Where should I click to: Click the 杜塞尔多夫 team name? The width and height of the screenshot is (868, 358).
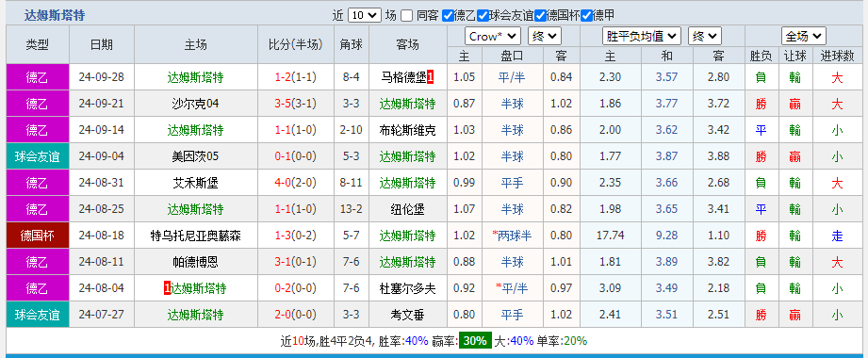pos(408,288)
